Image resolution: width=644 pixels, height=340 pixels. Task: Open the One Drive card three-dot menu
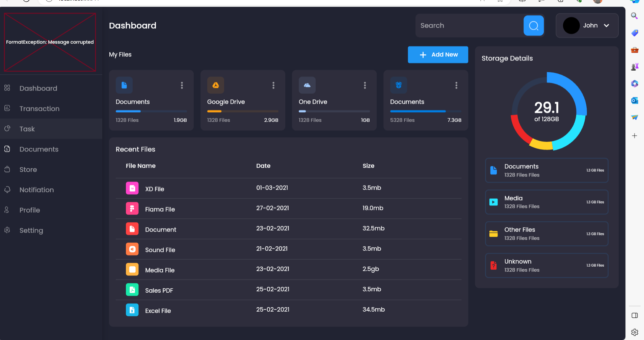(365, 86)
